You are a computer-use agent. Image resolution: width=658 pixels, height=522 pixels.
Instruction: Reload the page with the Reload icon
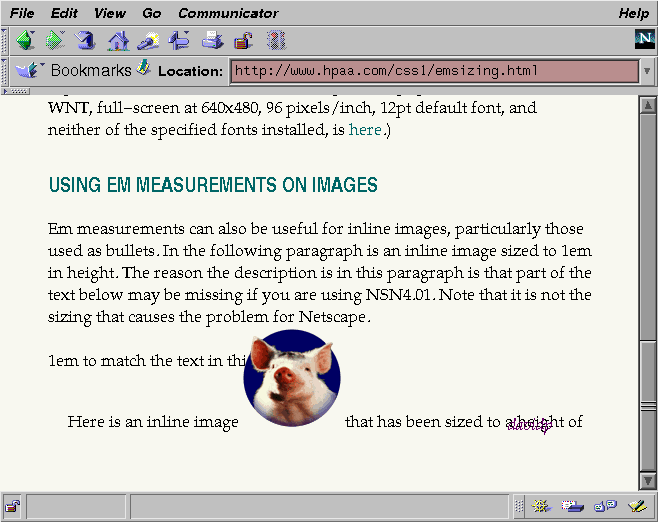(85, 41)
